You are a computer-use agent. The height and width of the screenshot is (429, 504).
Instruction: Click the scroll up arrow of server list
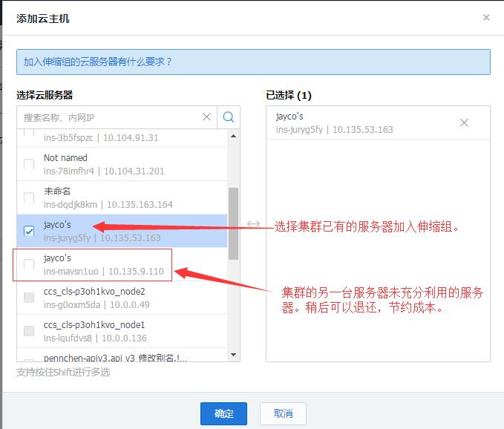pyautogui.click(x=234, y=137)
